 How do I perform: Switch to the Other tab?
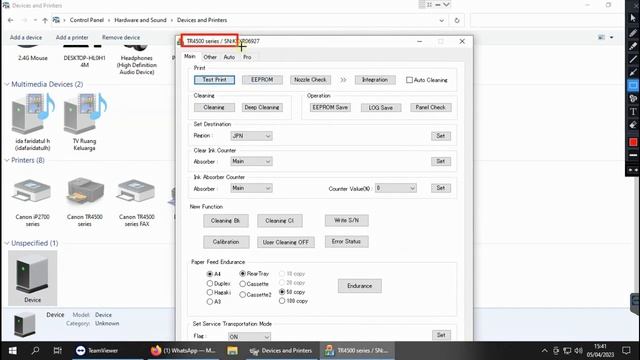(x=210, y=57)
